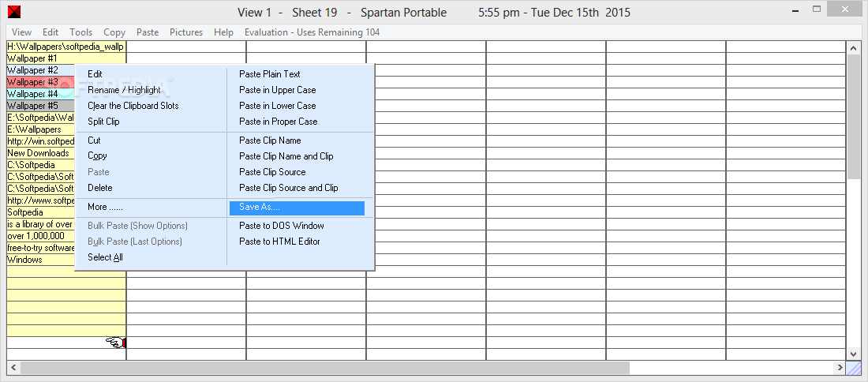The image size is (868, 382).
Task: Click Rename / Highlight option
Action: [124, 90]
